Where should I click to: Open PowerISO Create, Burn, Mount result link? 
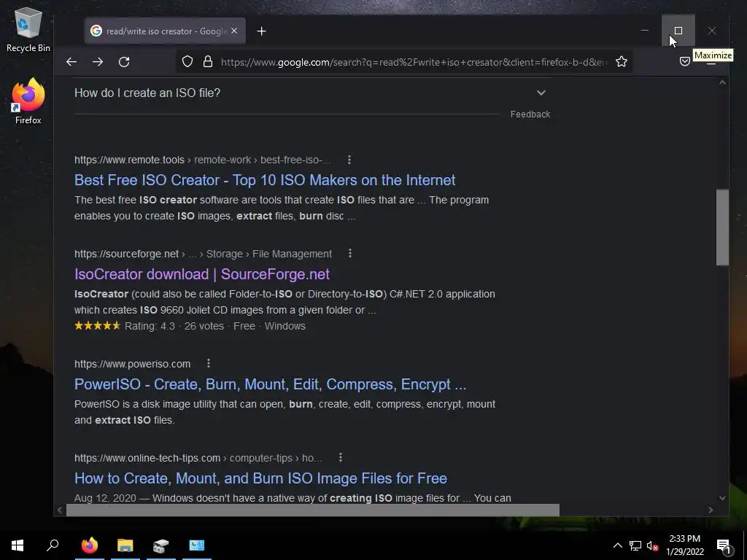(270, 384)
